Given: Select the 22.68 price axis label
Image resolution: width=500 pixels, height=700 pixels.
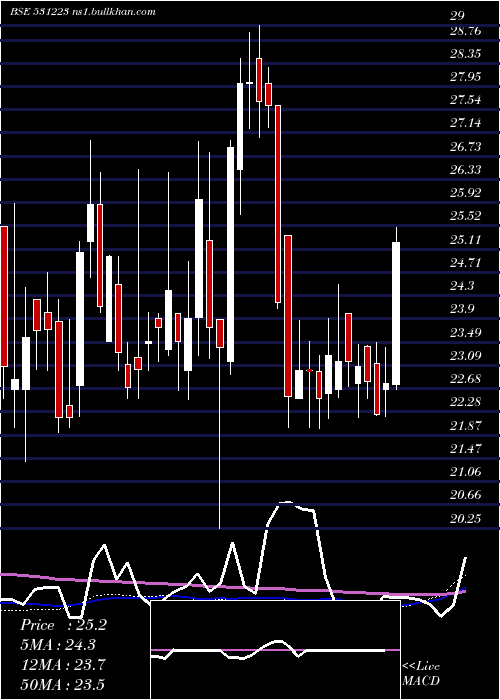Looking at the screenshot, I should [x=465, y=379].
